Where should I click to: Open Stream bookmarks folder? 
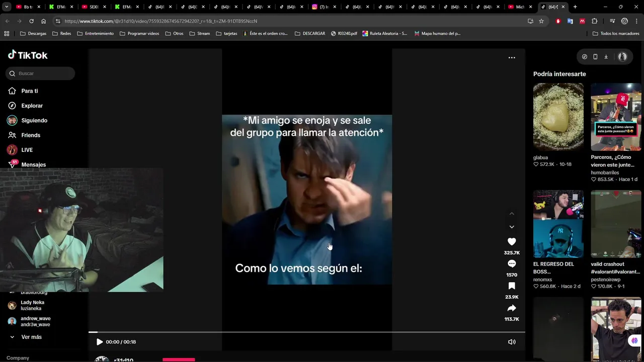(x=199, y=34)
